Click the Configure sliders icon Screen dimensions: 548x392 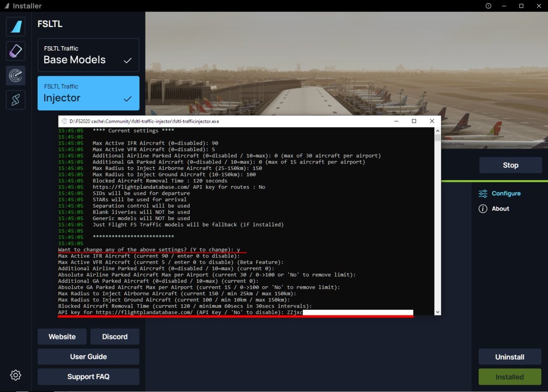(x=483, y=194)
